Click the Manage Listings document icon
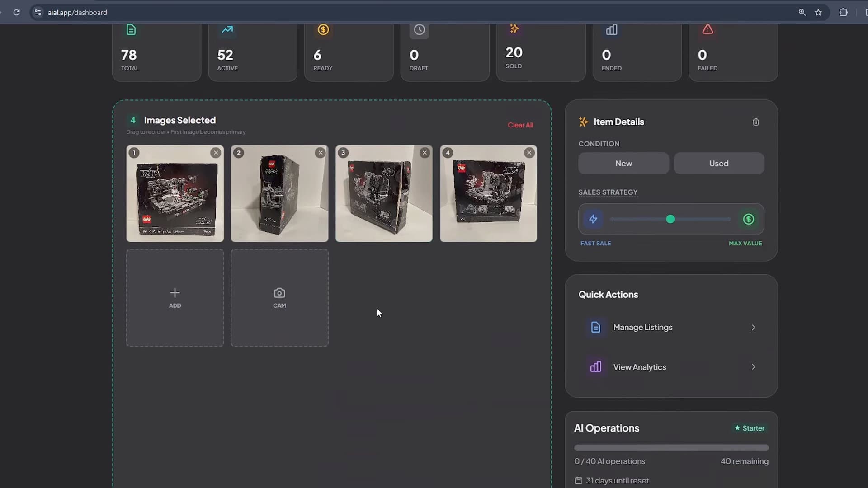Image resolution: width=868 pixels, height=488 pixels. [595, 328]
